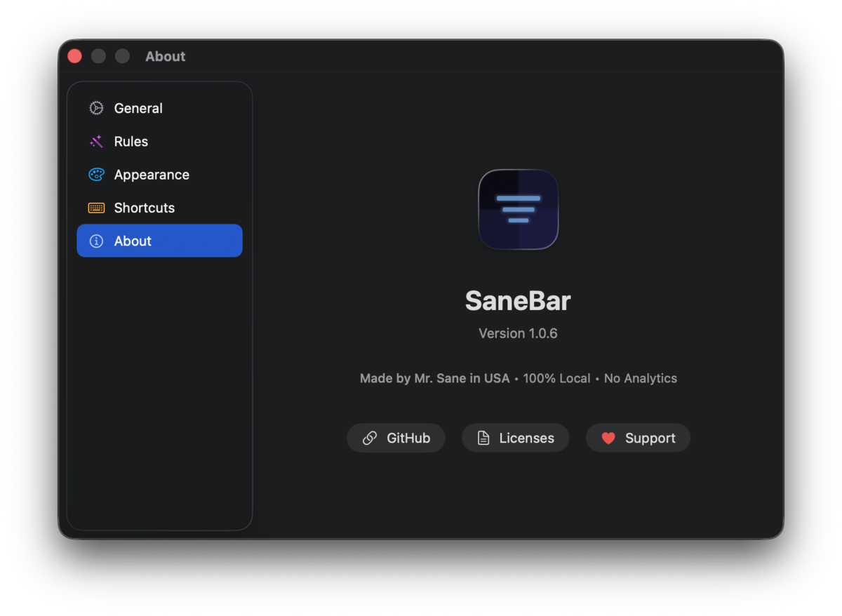Click the General gear icon
842x616 pixels.
pos(96,108)
